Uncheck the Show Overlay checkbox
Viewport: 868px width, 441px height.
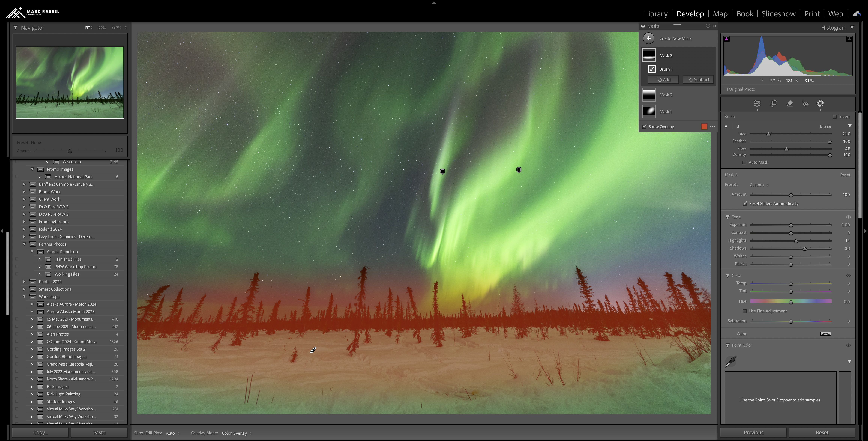[645, 127]
